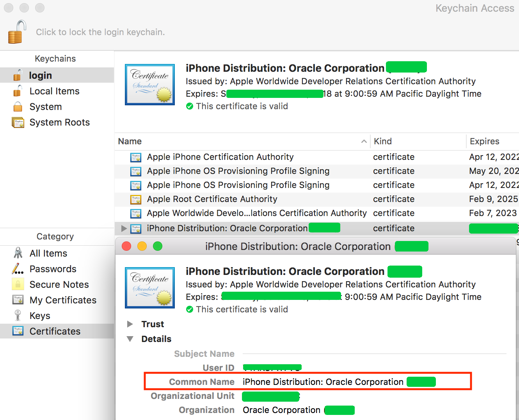519x420 pixels.
Task: Click the green valid checkmark in detail window
Action: tap(190, 309)
